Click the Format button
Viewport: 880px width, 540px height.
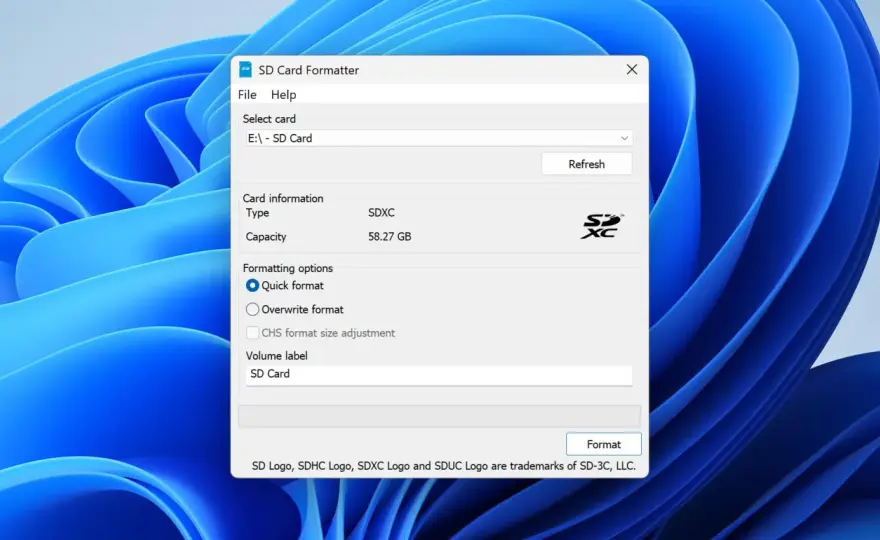pyautogui.click(x=603, y=444)
